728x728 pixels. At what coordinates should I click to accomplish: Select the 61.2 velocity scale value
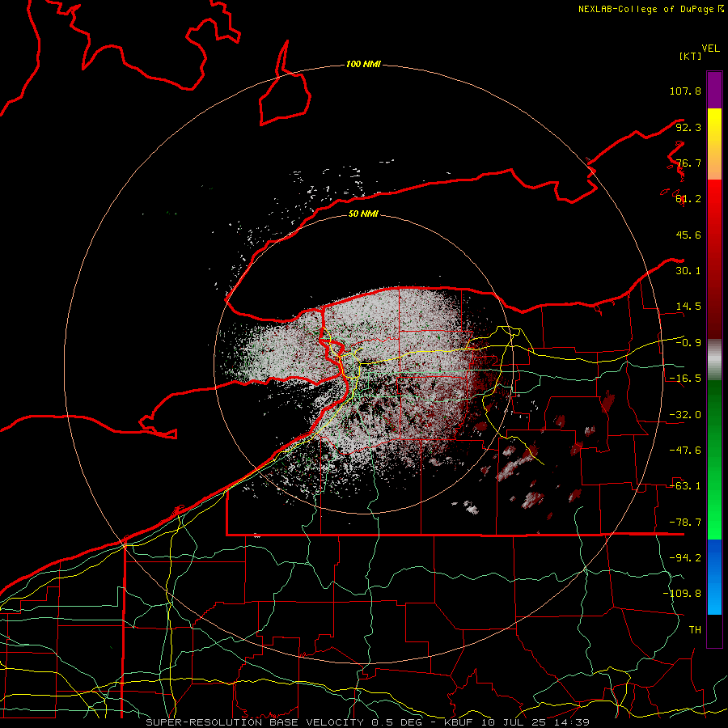(x=688, y=199)
